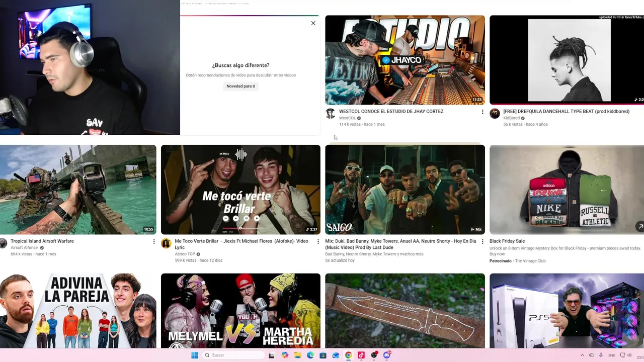Open options menu for WESTCOL studio video

click(x=482, y=112)
